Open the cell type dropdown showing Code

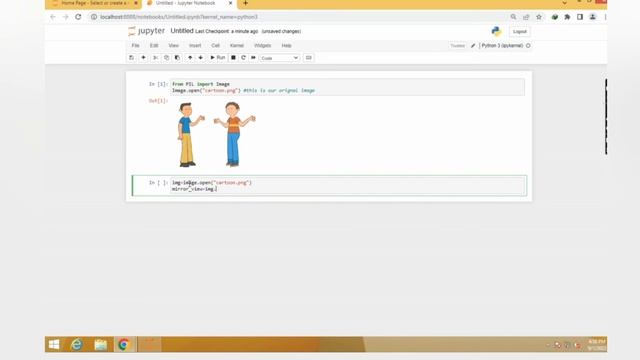[x=280, y=58]
